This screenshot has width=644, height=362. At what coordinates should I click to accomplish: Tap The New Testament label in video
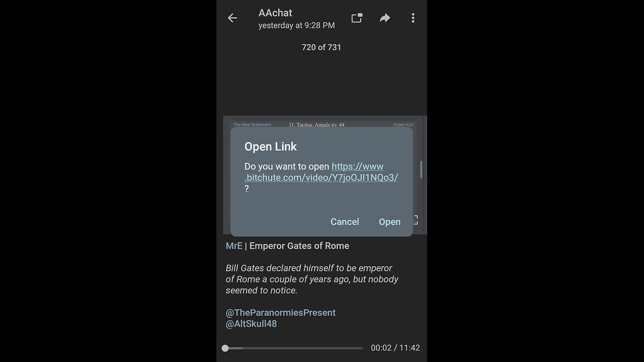252,125
